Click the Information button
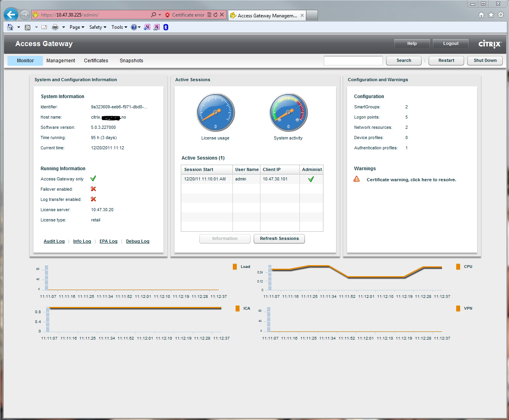The image size is (509, 420). [x=225, y=238]
